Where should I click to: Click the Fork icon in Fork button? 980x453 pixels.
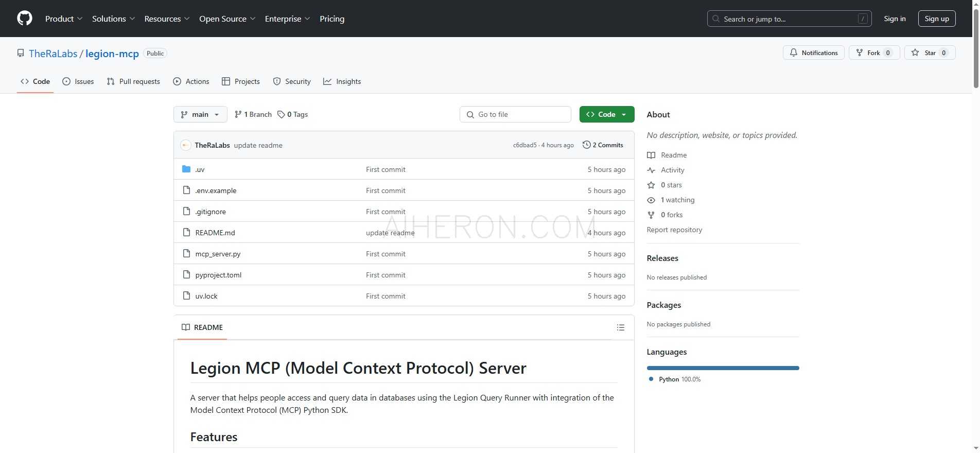(859, 53)
